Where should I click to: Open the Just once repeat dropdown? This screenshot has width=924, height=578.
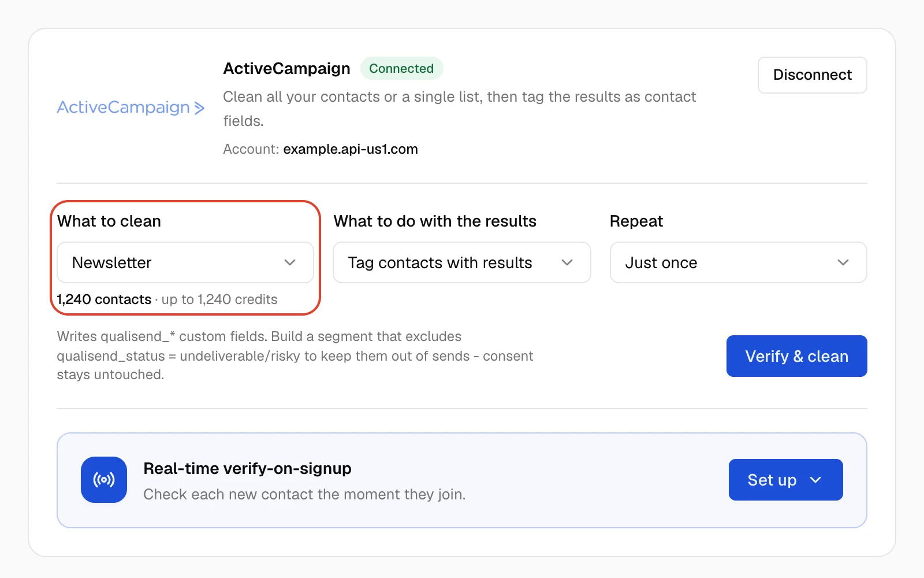coord(739,262)
